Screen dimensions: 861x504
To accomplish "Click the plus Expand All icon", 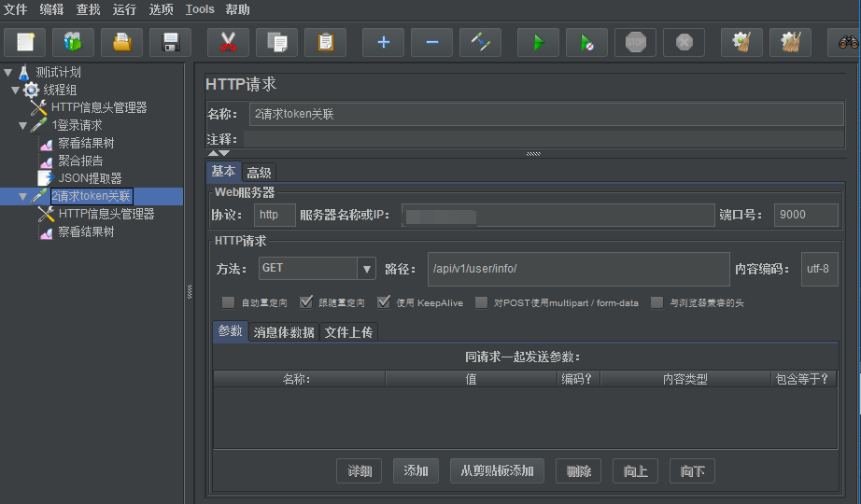I will pos(383,42).
